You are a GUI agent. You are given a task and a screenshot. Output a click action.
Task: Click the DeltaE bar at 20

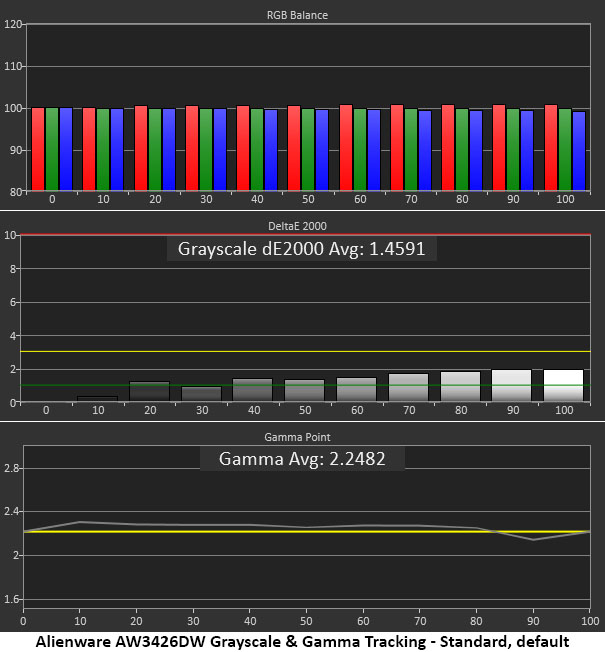[149, 391]
